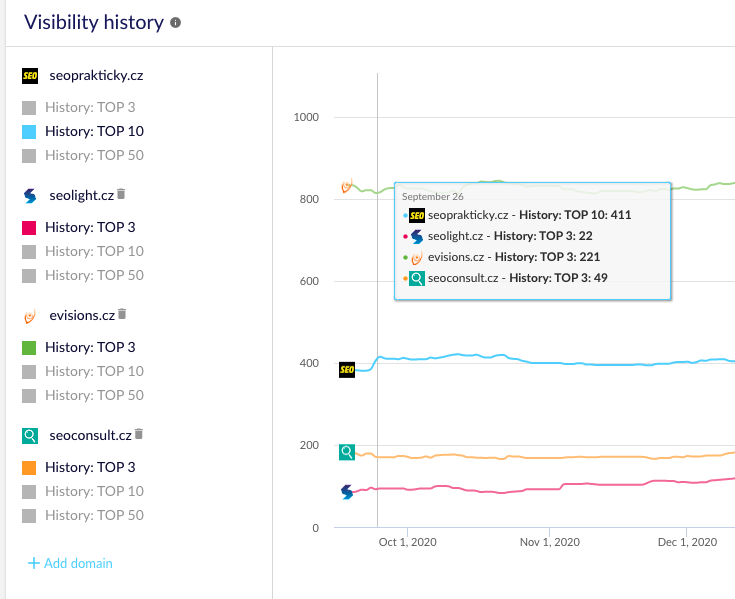Click tooltip row seoprakticky.cz TOP 10: 411
The image size is (735, 599).
click(517, 215)
